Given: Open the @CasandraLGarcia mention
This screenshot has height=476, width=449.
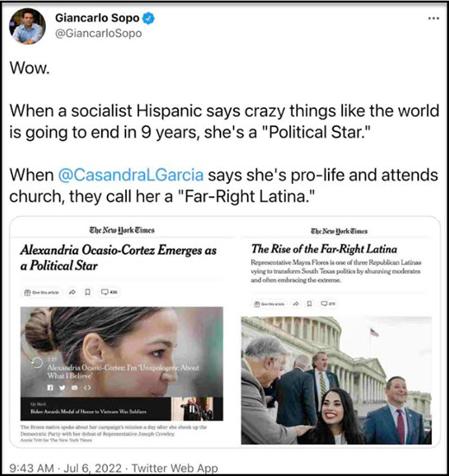Looking at the screenshot, I should point(130,175).
